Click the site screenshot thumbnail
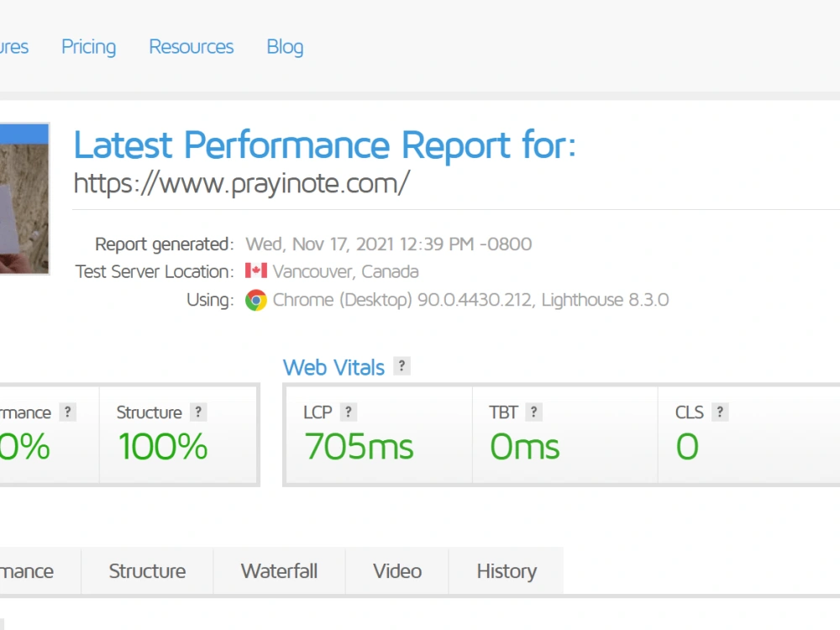Image resolution: width=840 pixels, height=630 pixels. 24,199
